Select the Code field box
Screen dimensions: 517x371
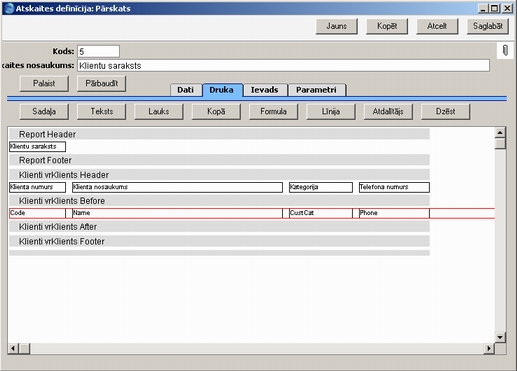[x=37, y=213]
